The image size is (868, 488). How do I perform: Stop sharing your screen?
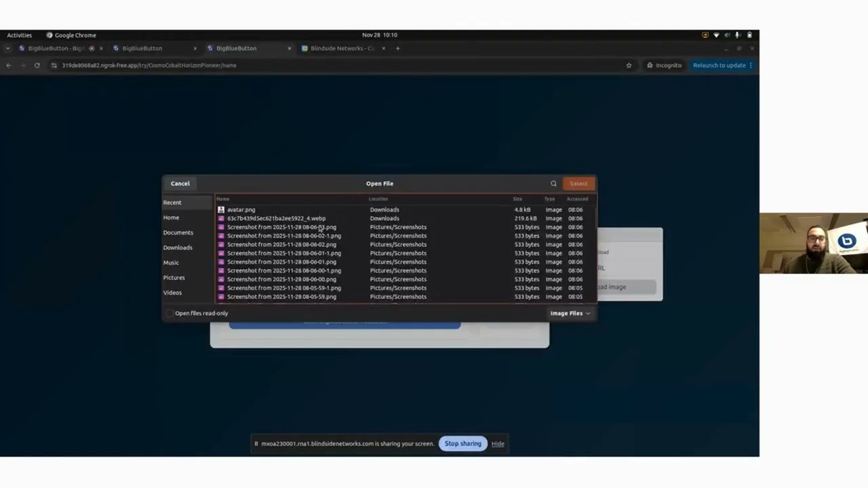click(x=463, y=443)
